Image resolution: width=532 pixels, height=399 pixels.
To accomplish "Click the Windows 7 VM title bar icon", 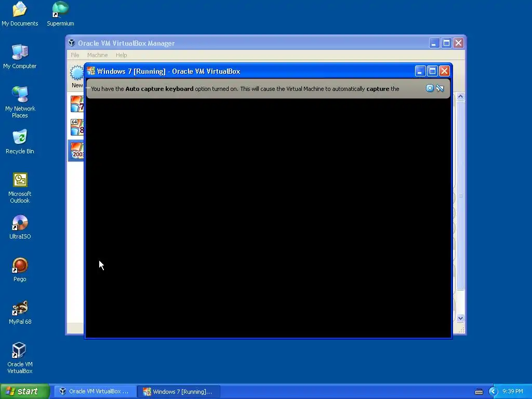I will (90, 71).
